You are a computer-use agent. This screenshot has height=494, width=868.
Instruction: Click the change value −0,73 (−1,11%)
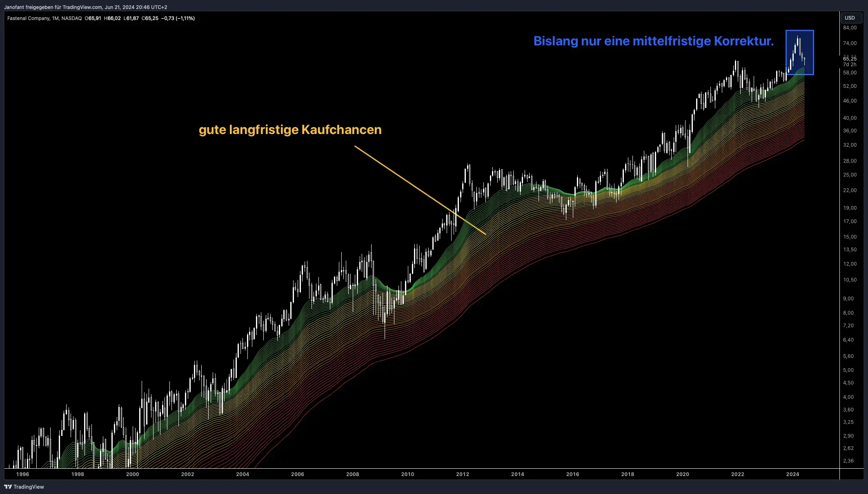(x=178, y=18)
